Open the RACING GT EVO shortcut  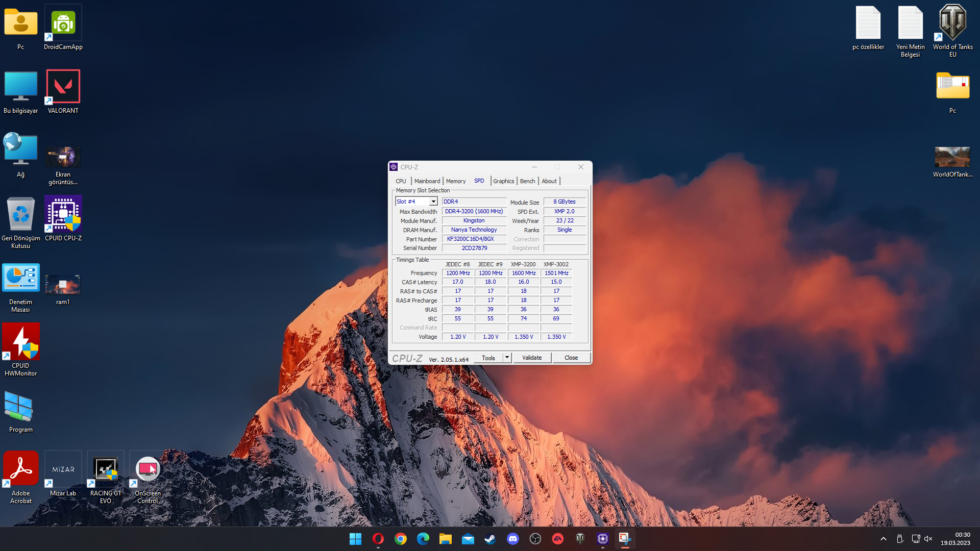point(106,469)
